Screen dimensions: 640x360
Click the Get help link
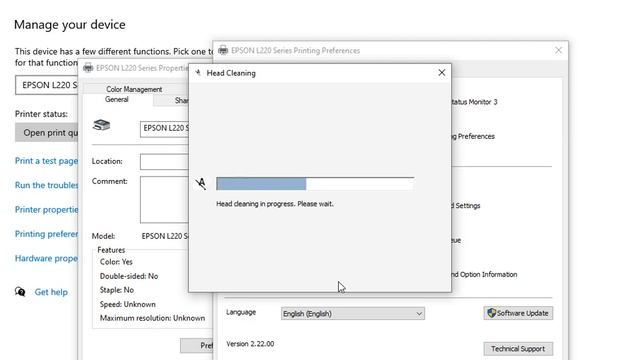click(x=51, y=292)
